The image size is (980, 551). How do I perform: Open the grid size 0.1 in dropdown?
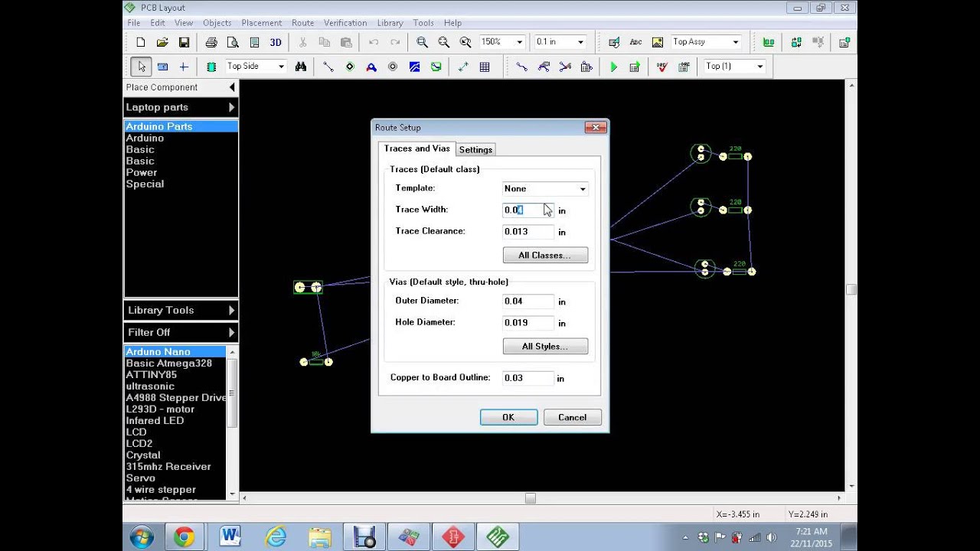coord(580,42)
